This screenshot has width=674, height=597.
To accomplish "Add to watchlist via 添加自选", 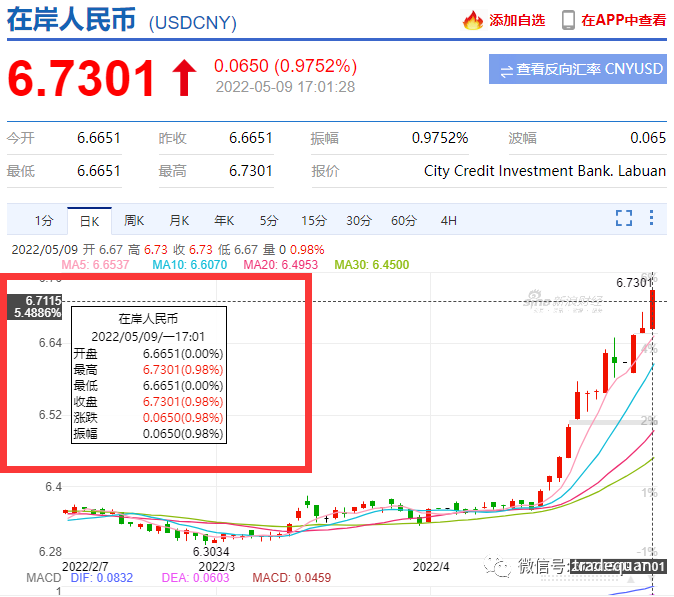I will [x=517, y=20].
